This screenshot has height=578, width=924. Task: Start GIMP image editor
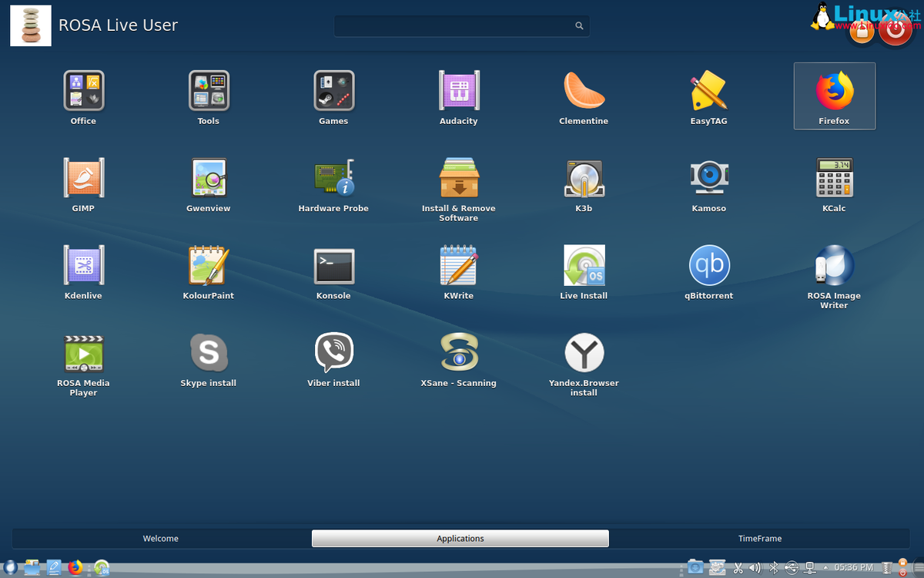coord(83,185)
